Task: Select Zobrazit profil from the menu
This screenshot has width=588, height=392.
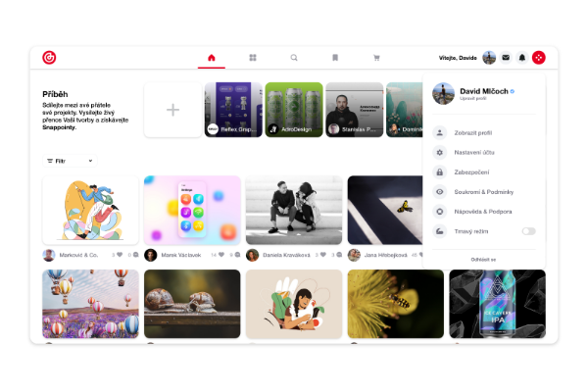Action: tap(474, 132)
